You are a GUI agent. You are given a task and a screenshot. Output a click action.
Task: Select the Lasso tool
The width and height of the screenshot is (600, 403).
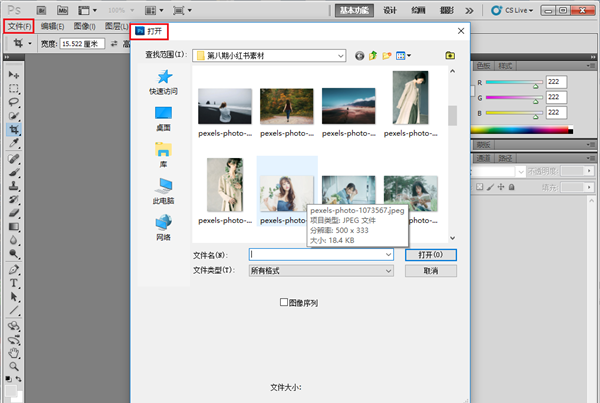coord(14,102)
